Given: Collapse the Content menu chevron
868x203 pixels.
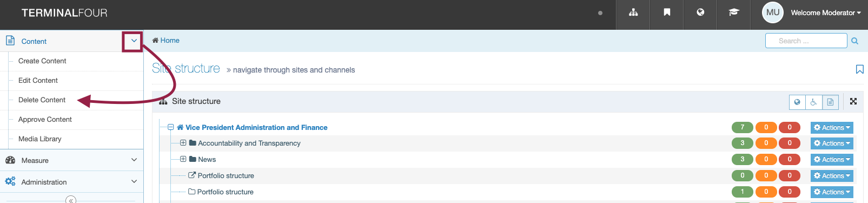Looking at the screenshot, I should (133, 41).
